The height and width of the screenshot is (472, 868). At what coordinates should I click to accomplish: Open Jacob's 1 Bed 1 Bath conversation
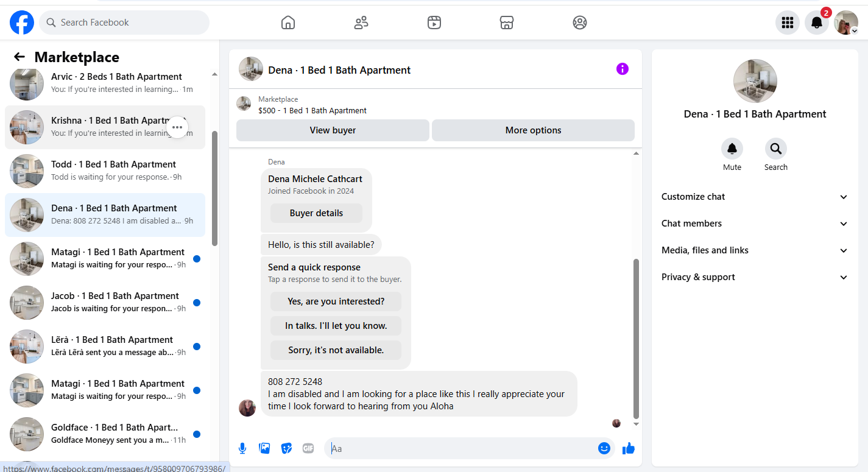point(105,303)
